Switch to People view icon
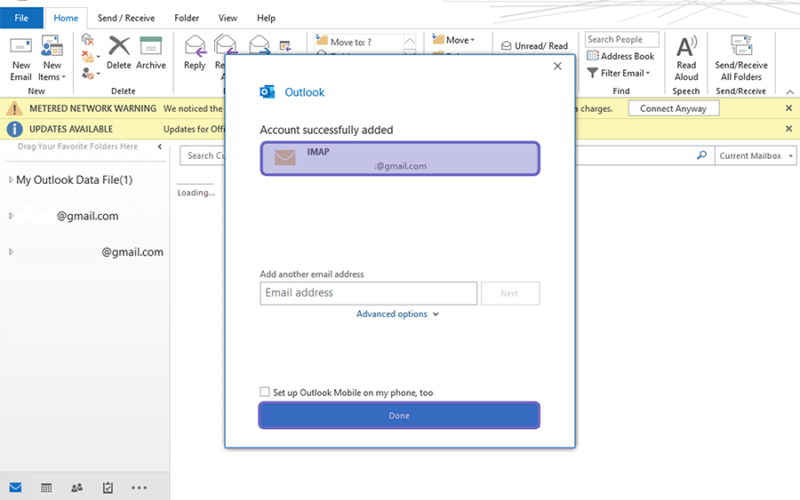 click(77, 488)
